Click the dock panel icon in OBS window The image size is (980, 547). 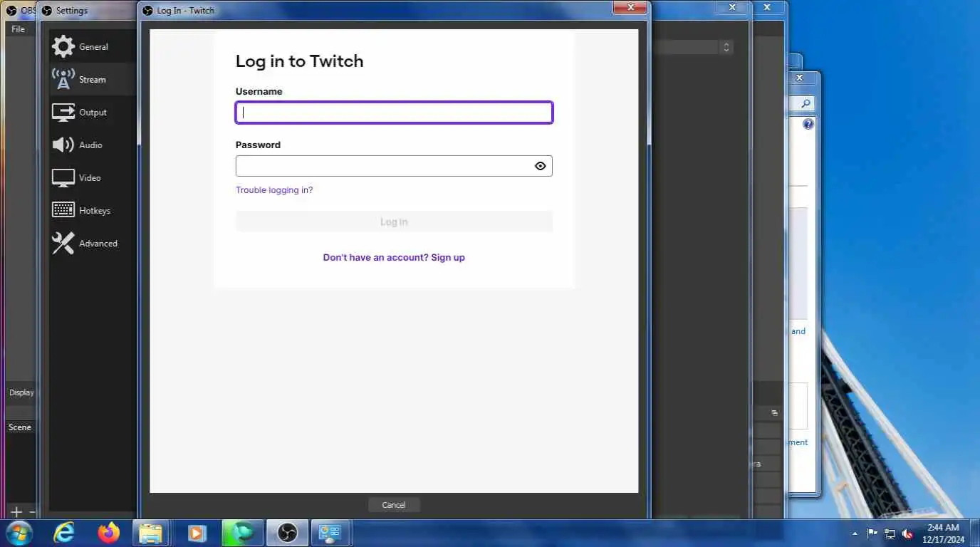[x=775, y=413]
